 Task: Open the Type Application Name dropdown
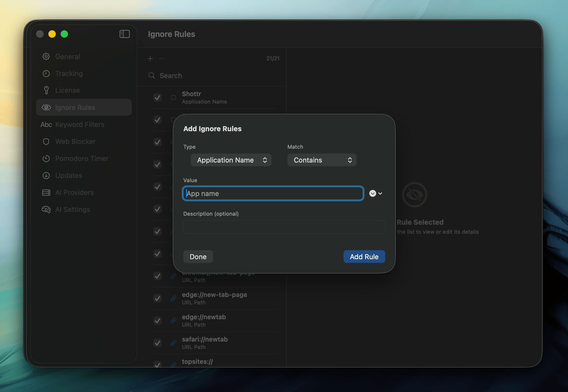(x=231, y=160)
